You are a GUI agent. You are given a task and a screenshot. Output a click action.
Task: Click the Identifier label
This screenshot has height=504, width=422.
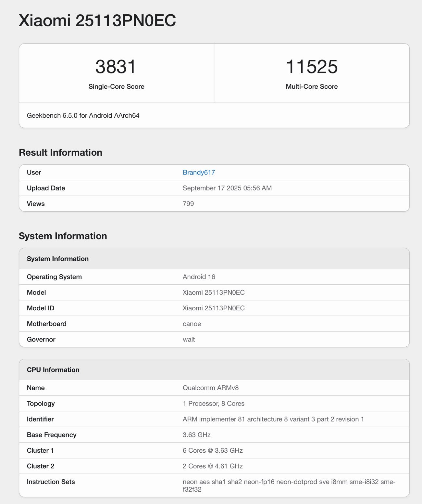40,419
